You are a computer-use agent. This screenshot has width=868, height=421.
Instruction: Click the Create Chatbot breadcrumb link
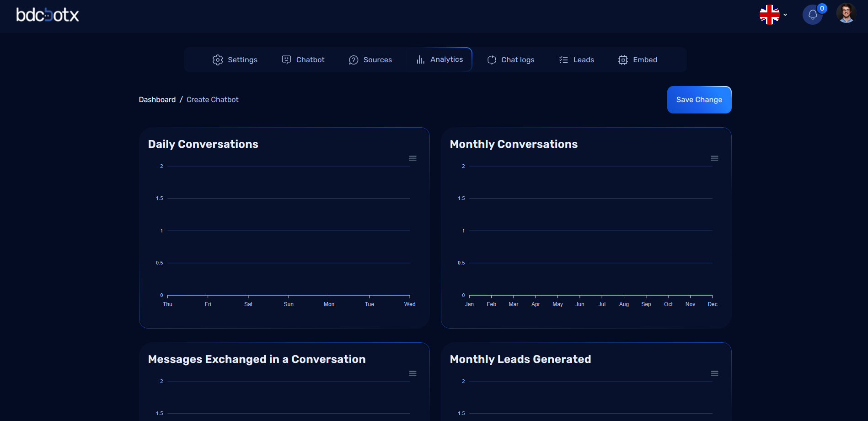212,99
